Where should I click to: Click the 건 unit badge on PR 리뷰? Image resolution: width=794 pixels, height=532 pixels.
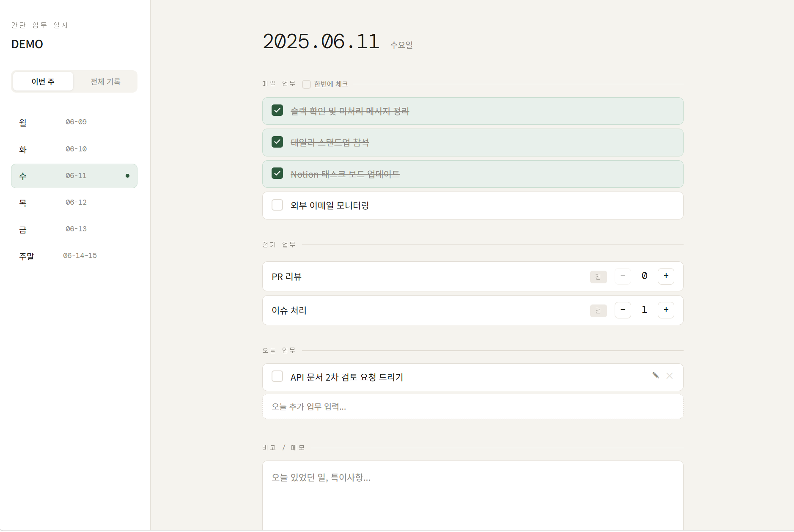click(598, 277)
